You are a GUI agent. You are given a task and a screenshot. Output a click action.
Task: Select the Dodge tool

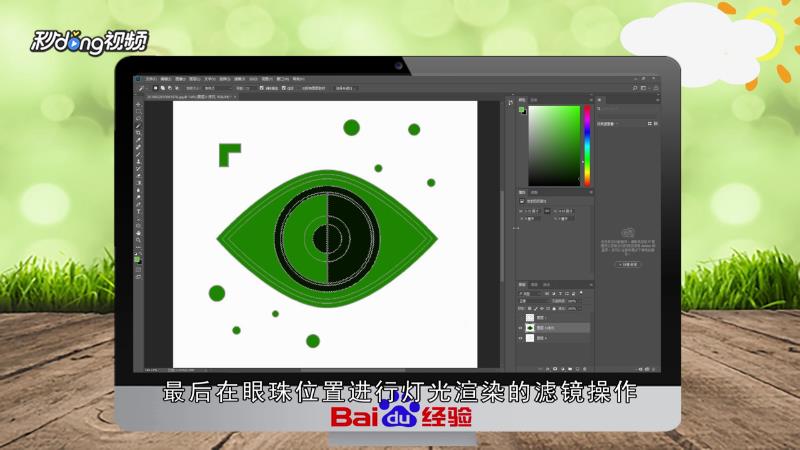[138, 197]
